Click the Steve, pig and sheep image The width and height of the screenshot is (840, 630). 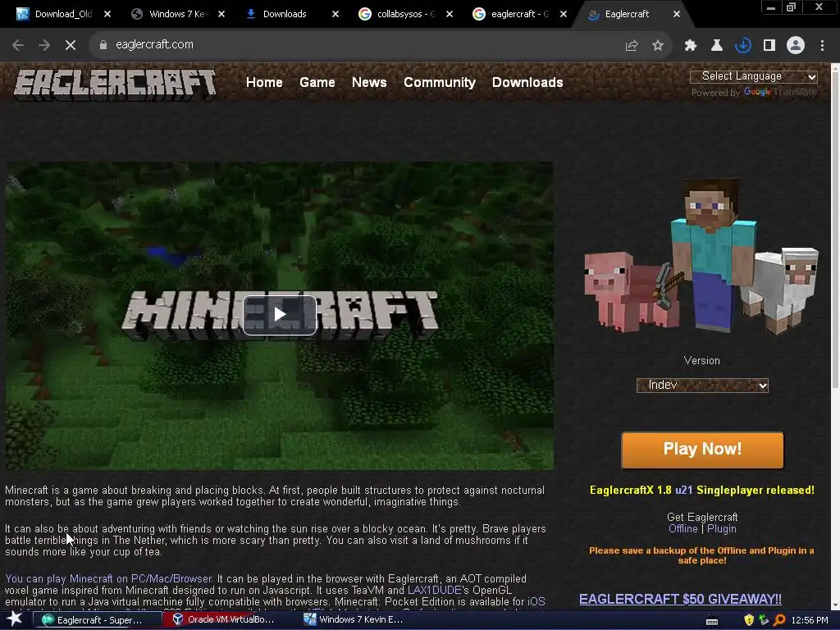coord(701,256)
